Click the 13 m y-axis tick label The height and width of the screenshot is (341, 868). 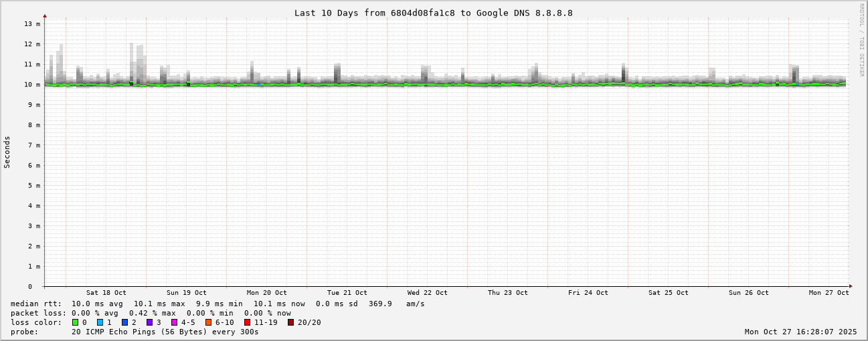32,23
